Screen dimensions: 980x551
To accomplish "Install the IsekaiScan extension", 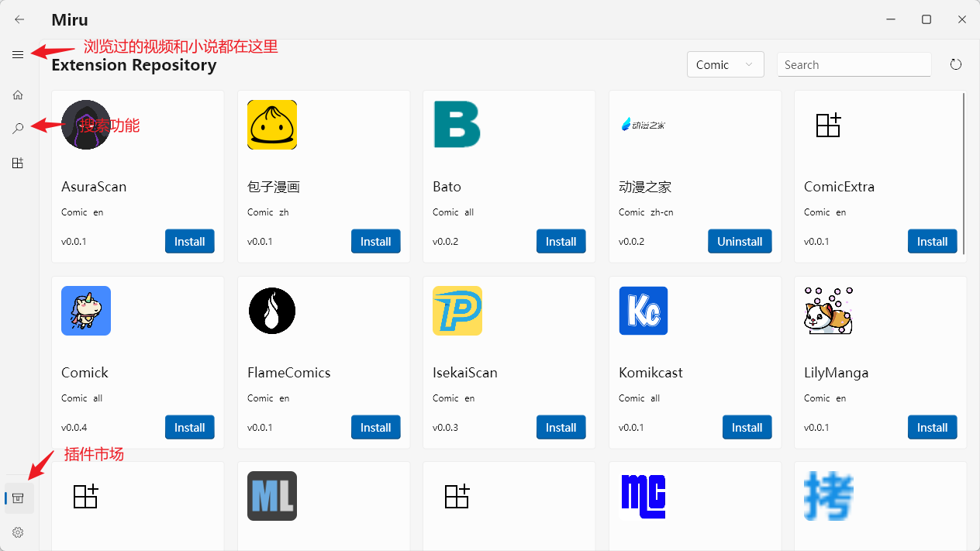I will [x=561, y=427].
